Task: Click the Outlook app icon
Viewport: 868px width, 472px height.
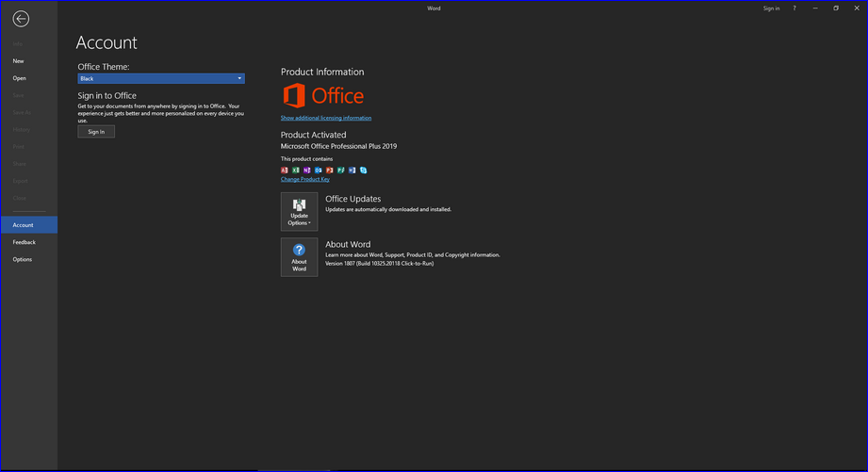Action: tap(319, 170)
